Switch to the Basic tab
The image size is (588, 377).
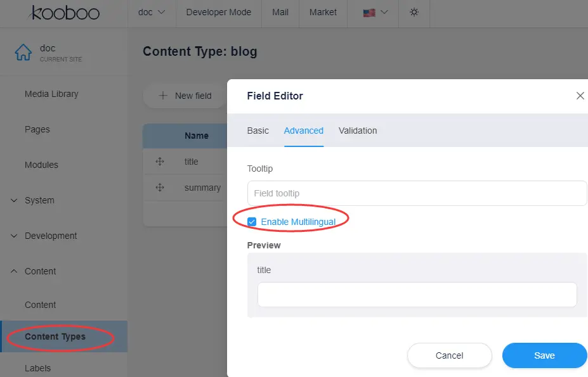pyautogui.click(x=258, y=131)
